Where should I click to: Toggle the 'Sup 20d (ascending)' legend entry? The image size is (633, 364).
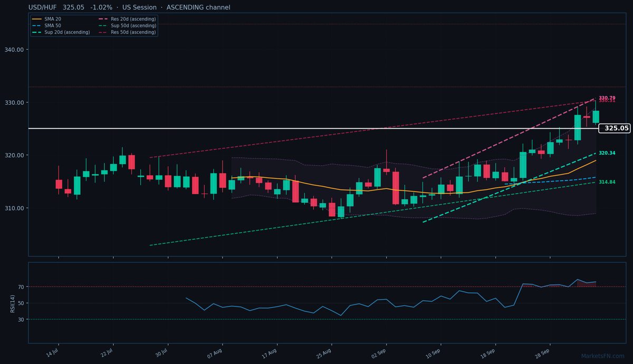[60, 32]
